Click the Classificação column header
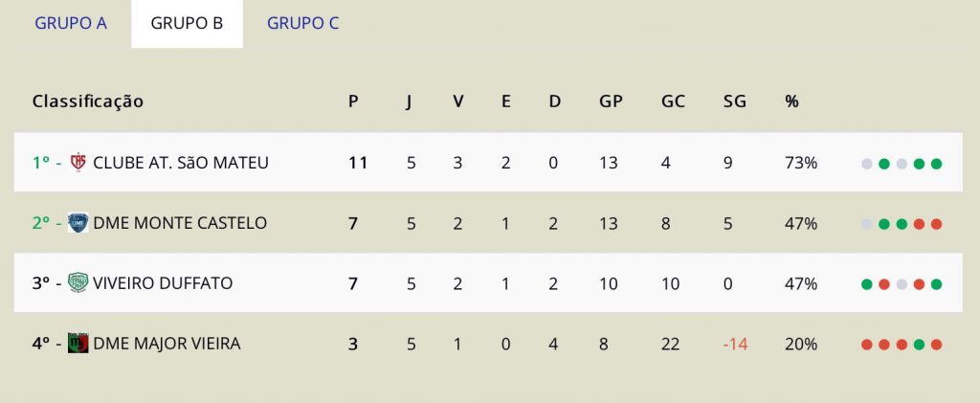 tap(87, 101)
